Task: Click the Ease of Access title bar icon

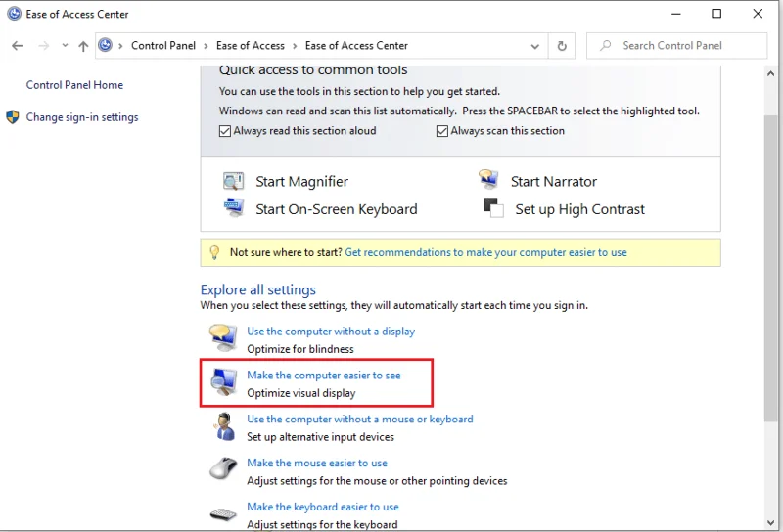Action: click(14, 14)
